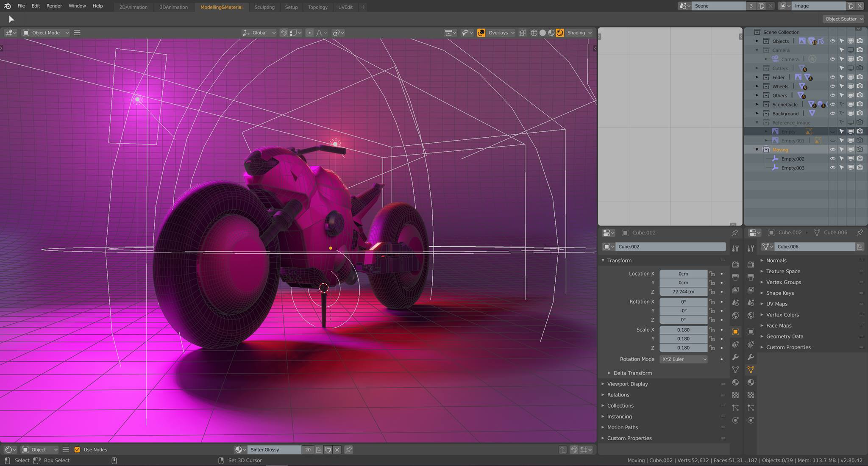
Task: Click the Scale X 0.180 field
Action: (683, 330)
